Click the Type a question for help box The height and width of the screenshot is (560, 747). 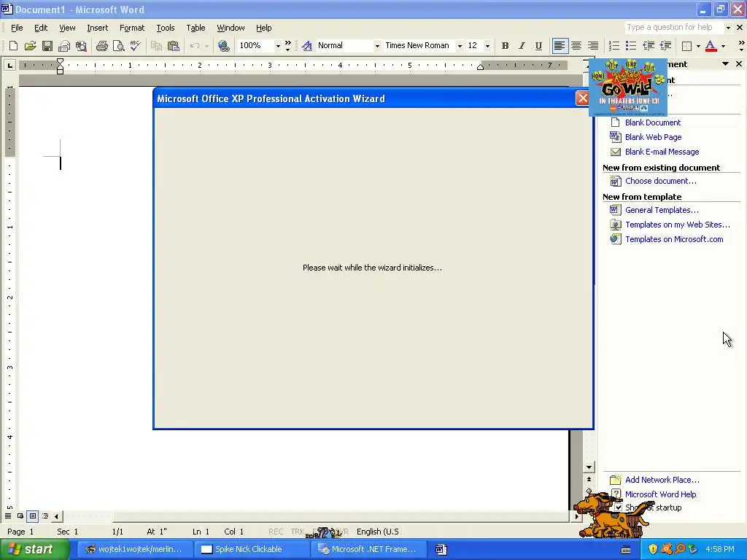(673, 28)
